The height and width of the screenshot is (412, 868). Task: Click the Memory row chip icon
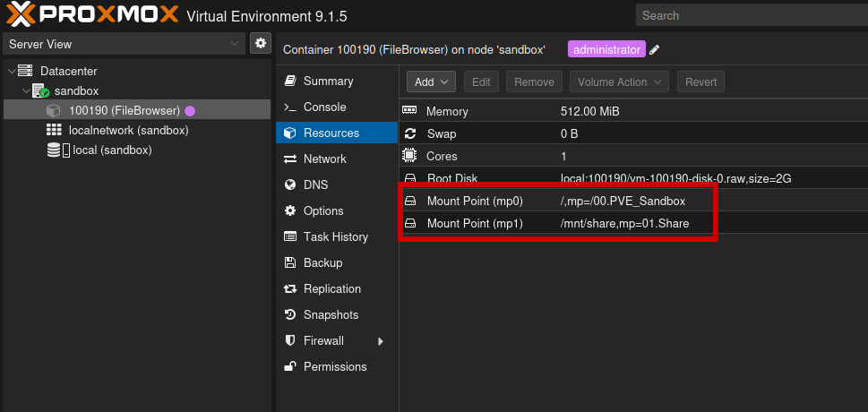click(x=410, y=111)
